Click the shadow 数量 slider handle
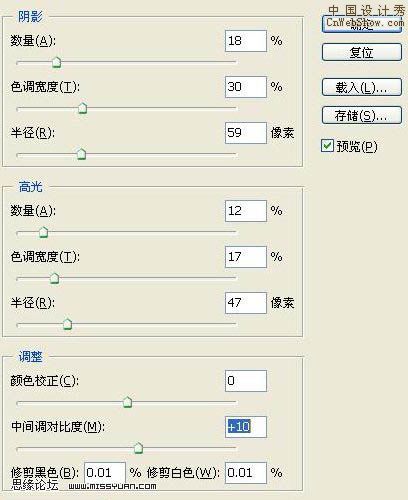This screenshot has width=408, height=500. (x=57, y=62)
